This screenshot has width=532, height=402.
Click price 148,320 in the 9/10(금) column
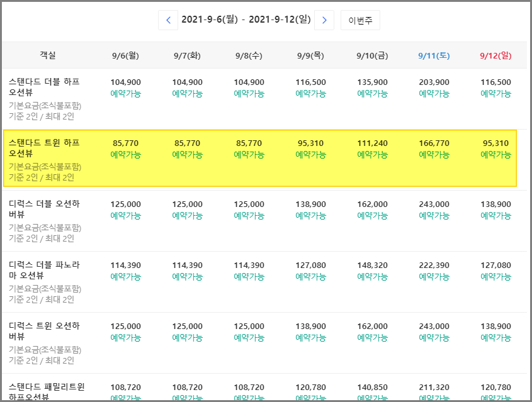[372, 265]
